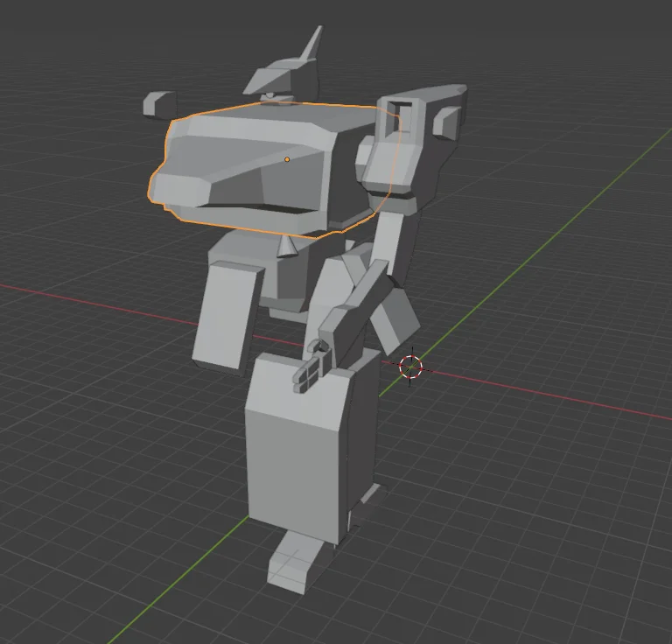Select the robot's angled forearm segment
This screenshot has height=644, width=672.
[x=354, y=308]
